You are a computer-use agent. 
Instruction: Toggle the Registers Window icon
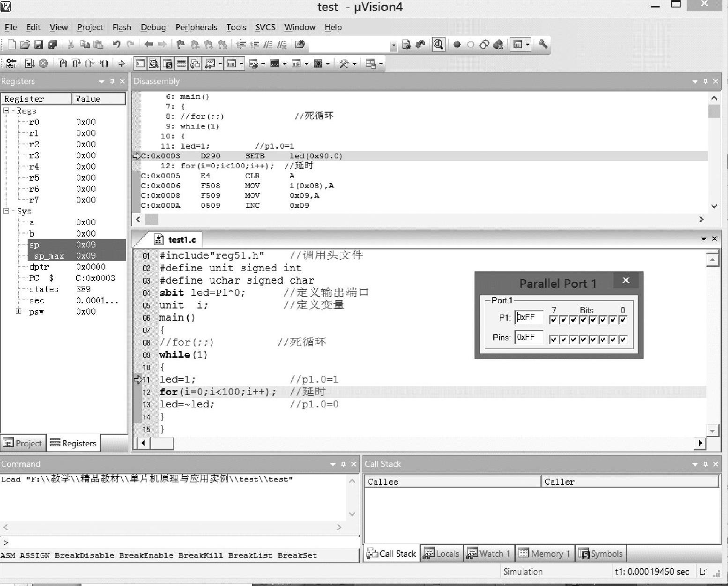(181, 64)
